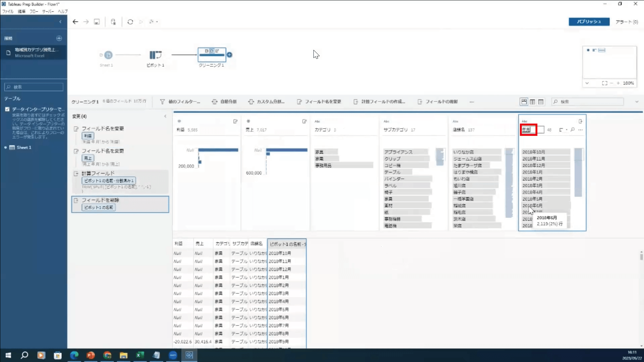Select the いりなか店 store value
This screenshot has width=644, height=362.
point(476,152)
